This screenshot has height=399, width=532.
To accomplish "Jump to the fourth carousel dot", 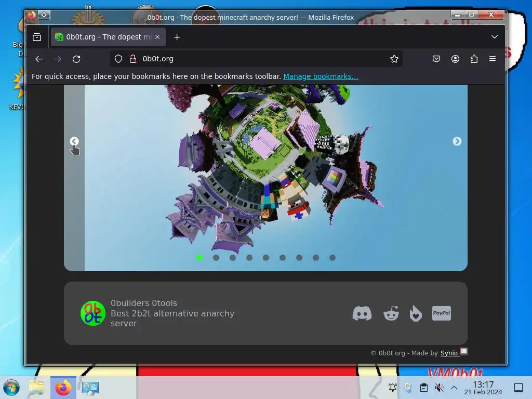I will (249, 258).
